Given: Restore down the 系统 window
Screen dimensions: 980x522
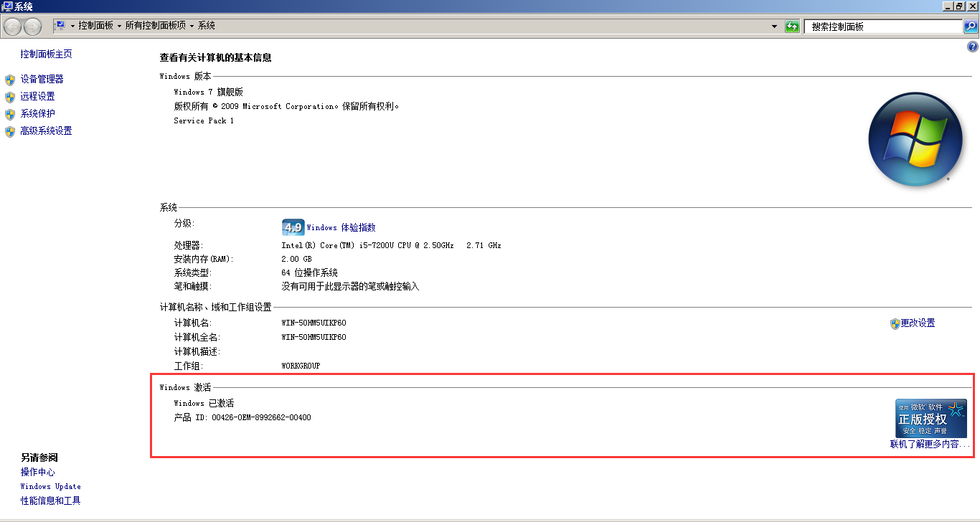Looking at the screenshot, I should tap(959, 6).
